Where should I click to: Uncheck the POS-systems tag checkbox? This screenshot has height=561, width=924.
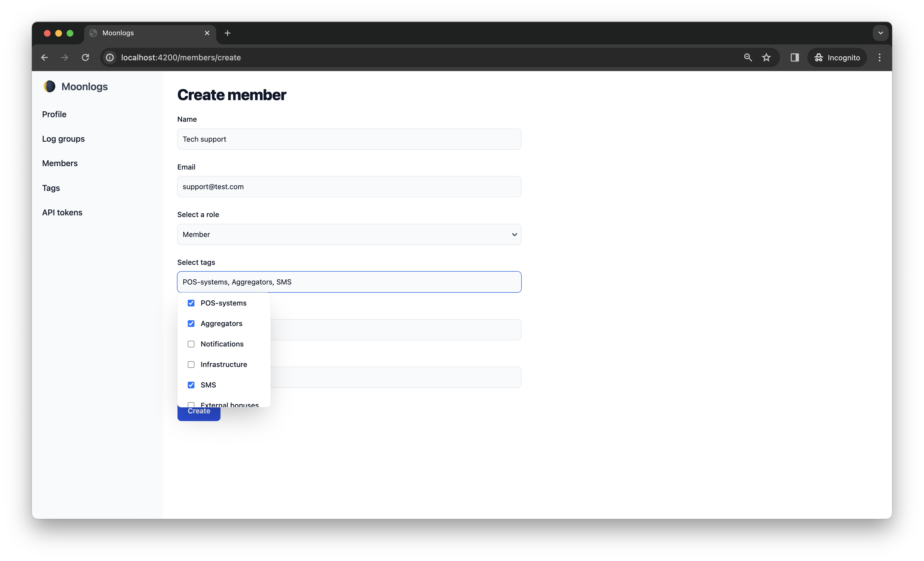click(x=191, y=303)
